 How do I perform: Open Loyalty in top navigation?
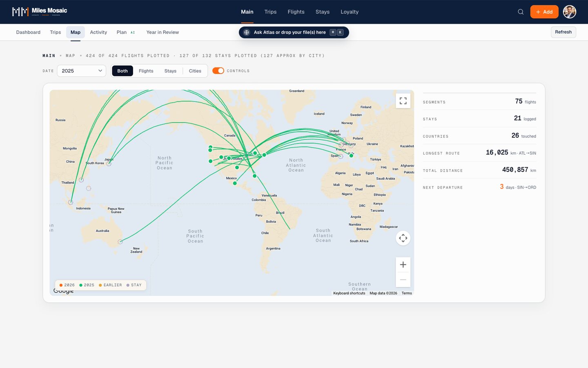point(350,12)
